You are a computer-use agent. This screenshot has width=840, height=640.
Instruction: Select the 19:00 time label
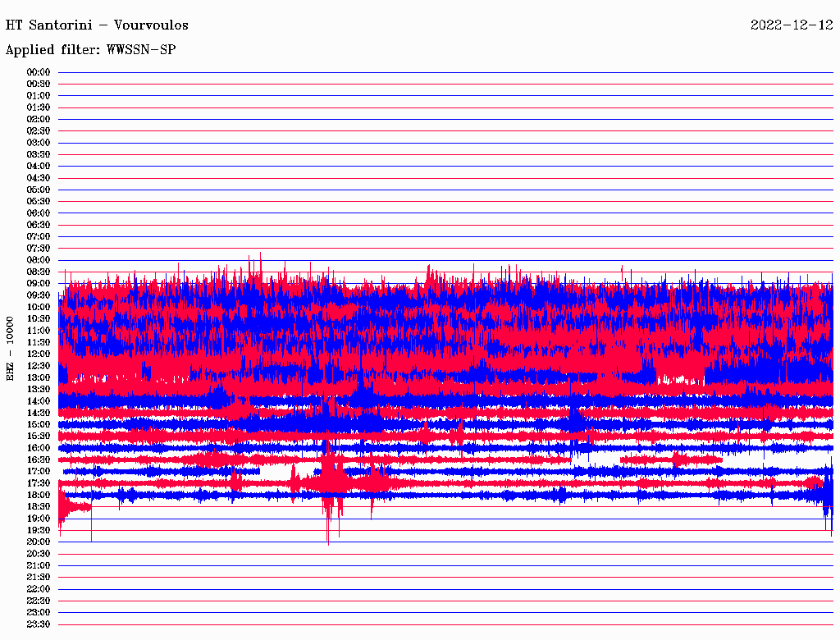pos(39,519)
